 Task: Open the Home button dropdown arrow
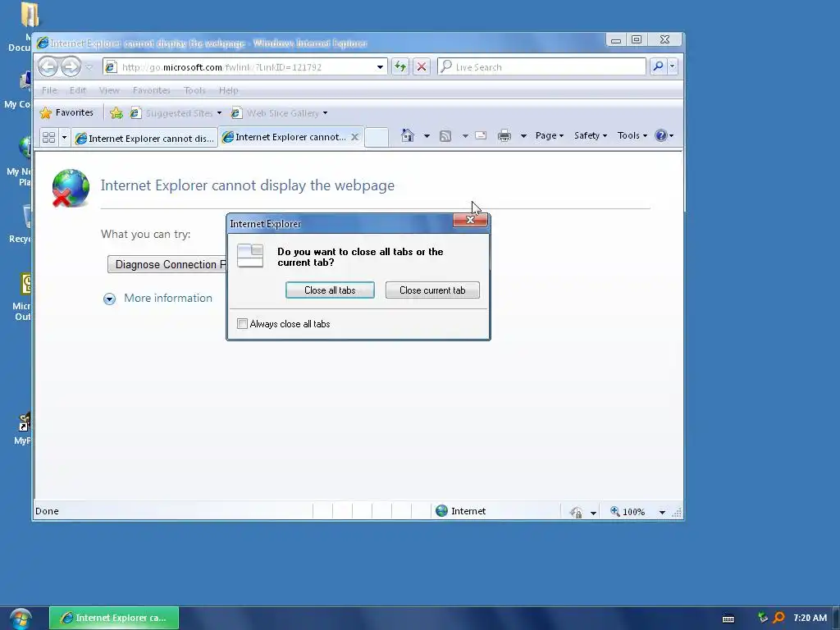[x=427, y=136]
